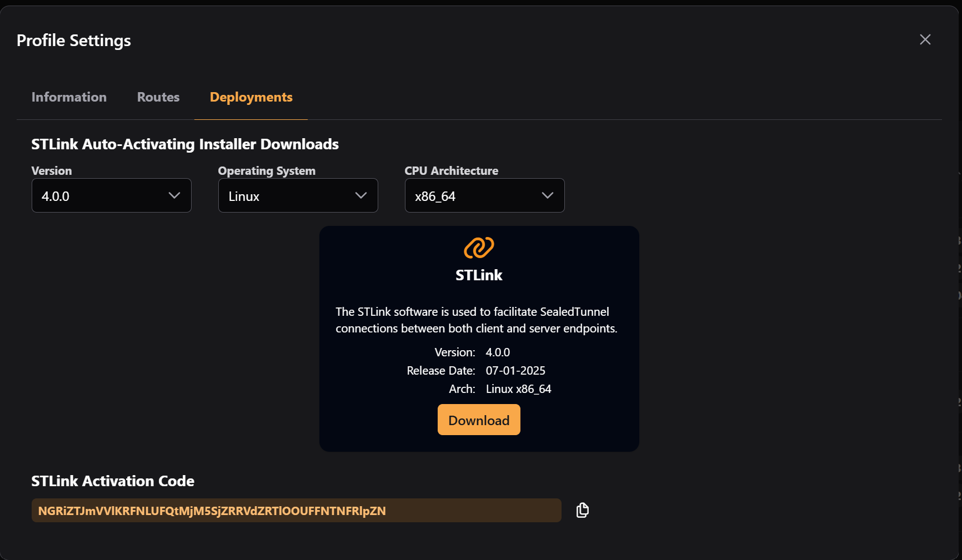Click the CPU Architecture dropdown chevron
Image resolution: width=962 pixels, height=560 pixels.
point(547,195)
